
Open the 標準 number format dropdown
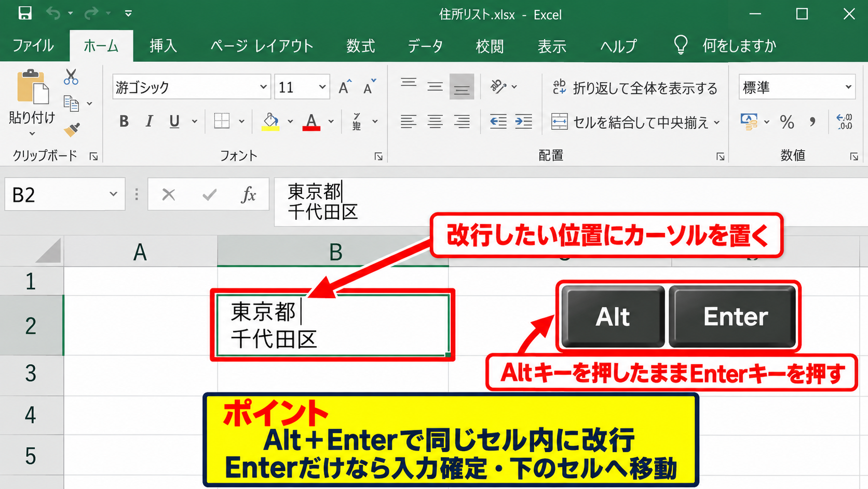point(848,87)
